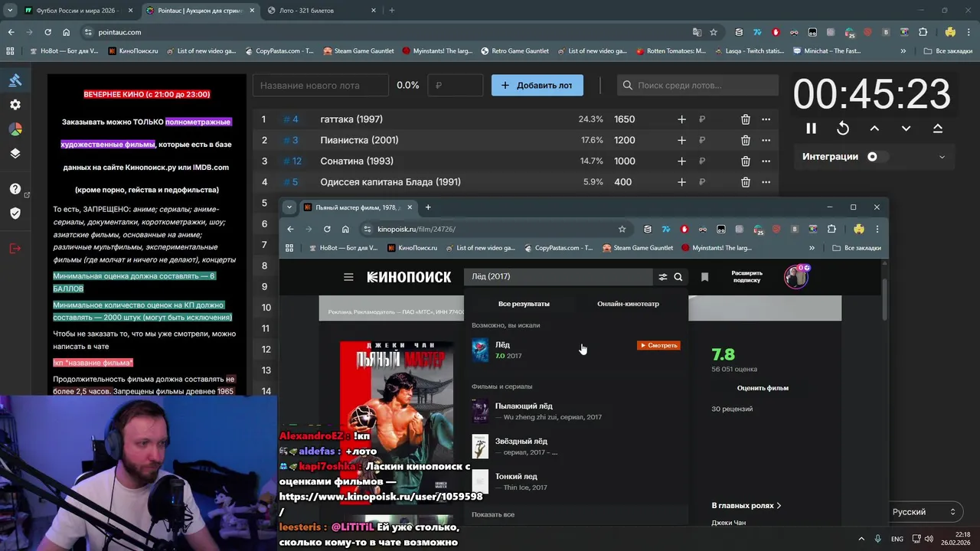
Task: Open Kinopoisk user profile avatar
Action: tap(796, 276)
